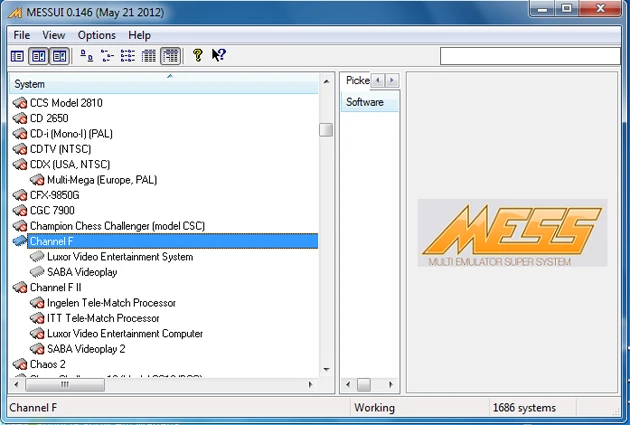Select SABA Videoplay entry
Screen dimensions: 630x425
point(82,272)
